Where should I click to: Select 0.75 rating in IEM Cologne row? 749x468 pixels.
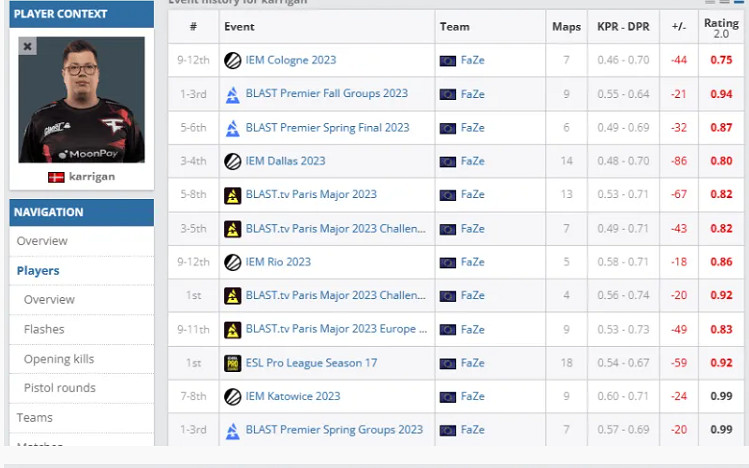[x=721, y=60]
